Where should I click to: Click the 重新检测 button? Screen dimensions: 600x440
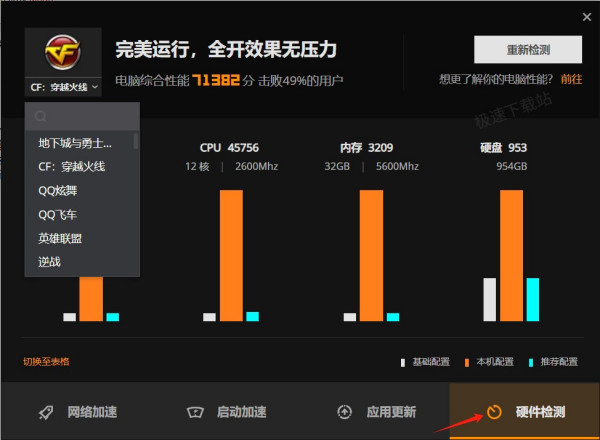(528, 50)
